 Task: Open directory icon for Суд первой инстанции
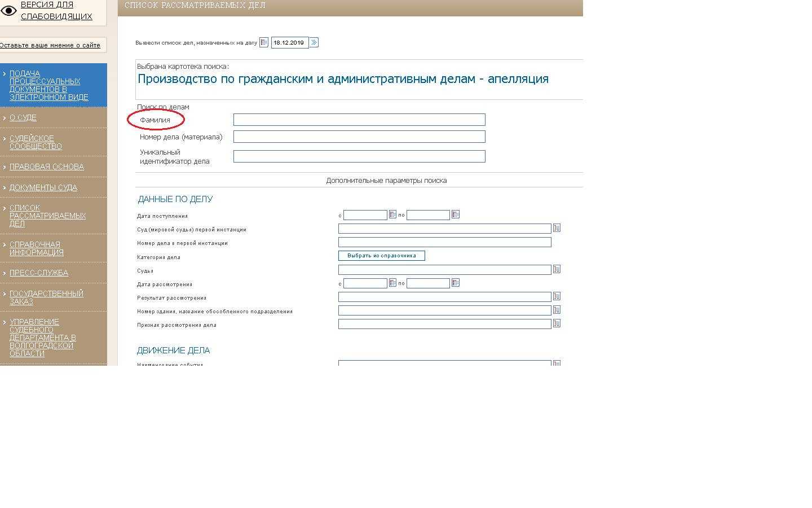557,228
